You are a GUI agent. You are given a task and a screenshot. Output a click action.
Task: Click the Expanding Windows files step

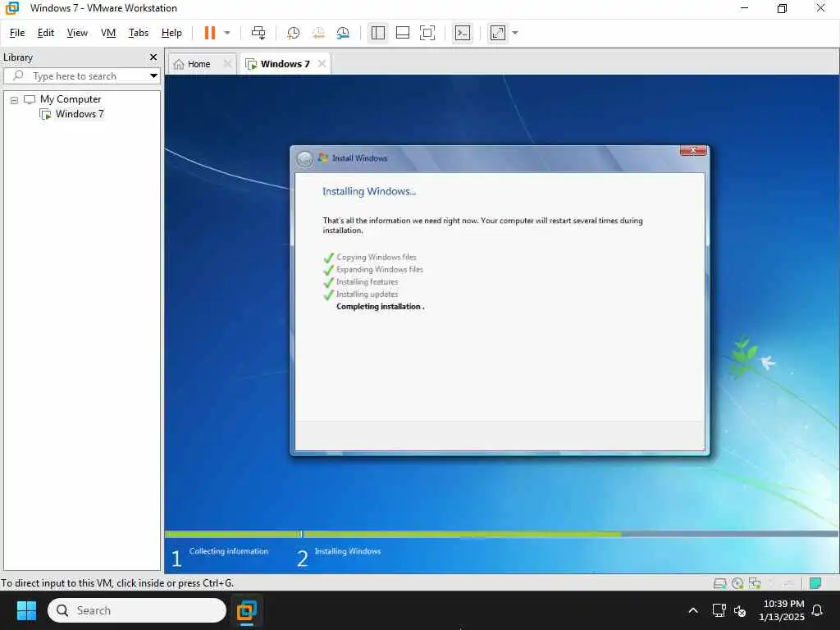(x=379, y=269)
